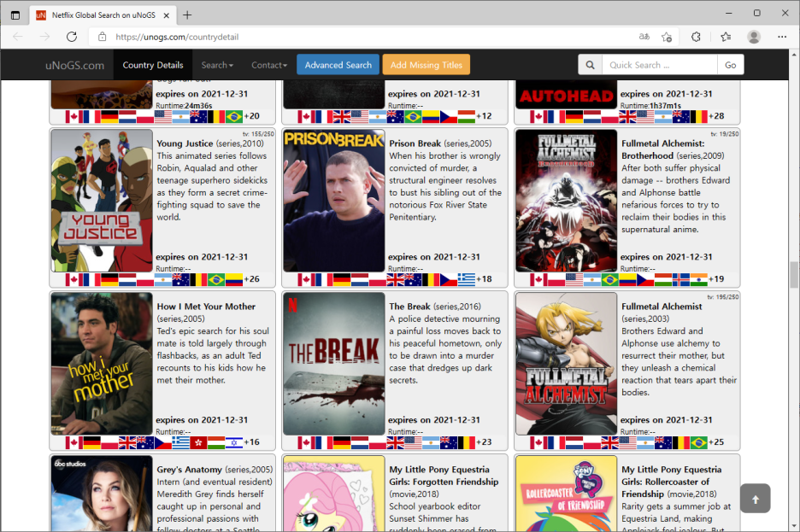This screenshot has height=532, width=800.
Task: Expand the Search dropdown menu
Action: (217, 65)
